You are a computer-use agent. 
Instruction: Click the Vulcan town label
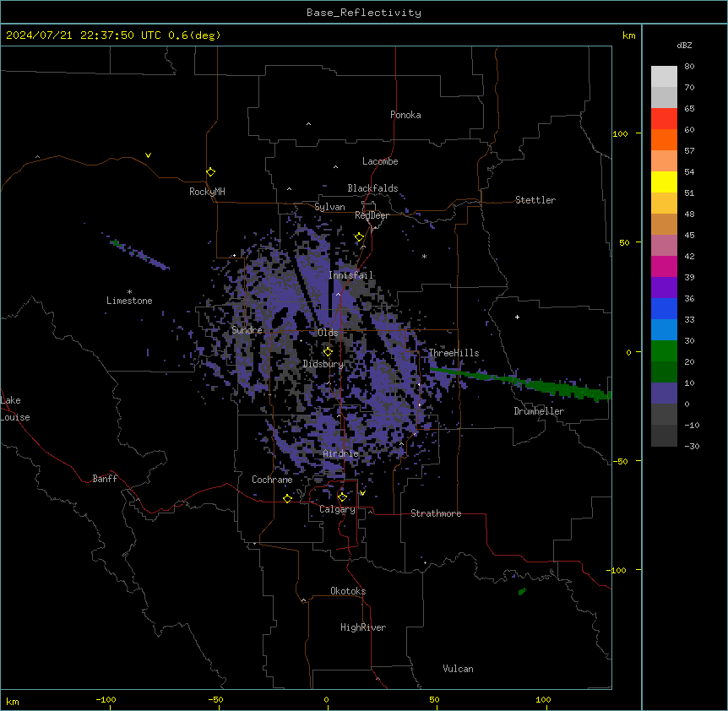[x=458, y=669]
